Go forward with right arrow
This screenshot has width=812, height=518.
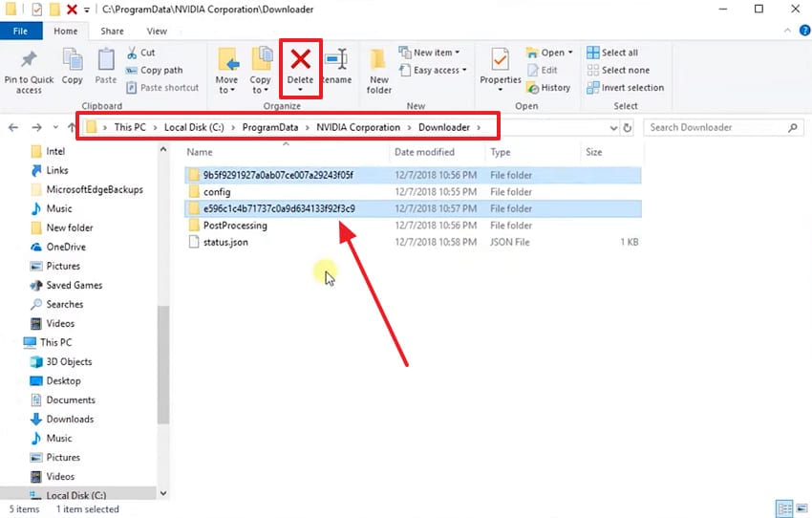coord(36,127)
